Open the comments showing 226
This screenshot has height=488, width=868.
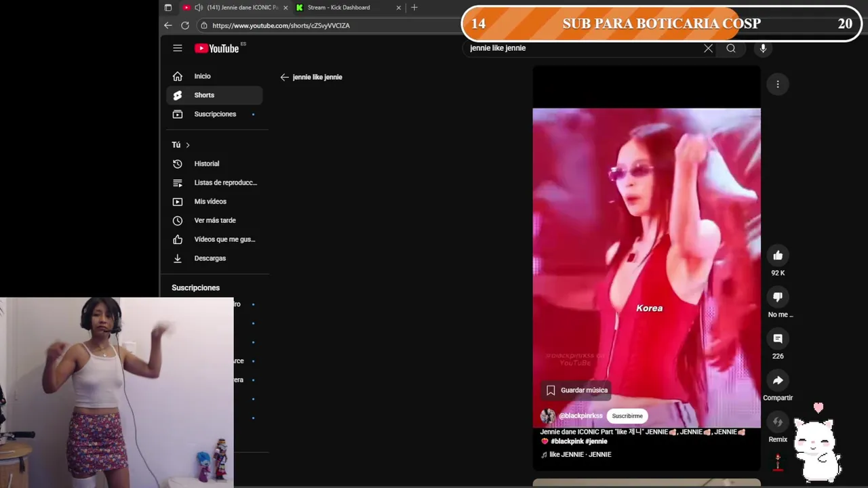click(778, 338)
